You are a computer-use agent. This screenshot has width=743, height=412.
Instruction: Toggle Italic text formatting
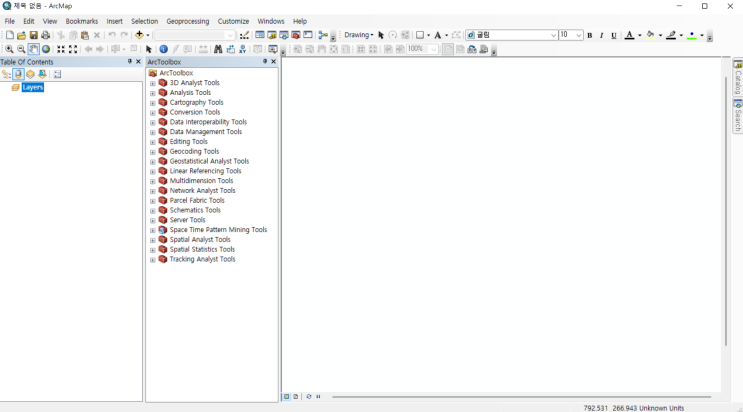602,36
